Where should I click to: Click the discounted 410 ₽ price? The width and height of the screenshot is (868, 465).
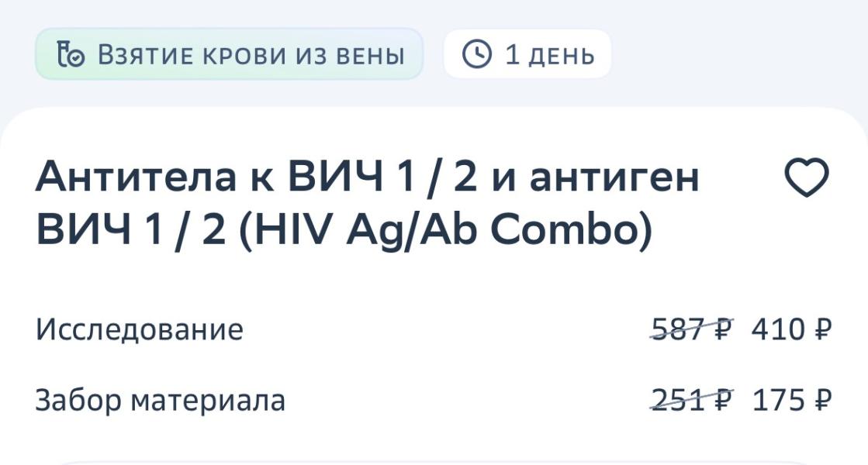[x=791, y=329]
